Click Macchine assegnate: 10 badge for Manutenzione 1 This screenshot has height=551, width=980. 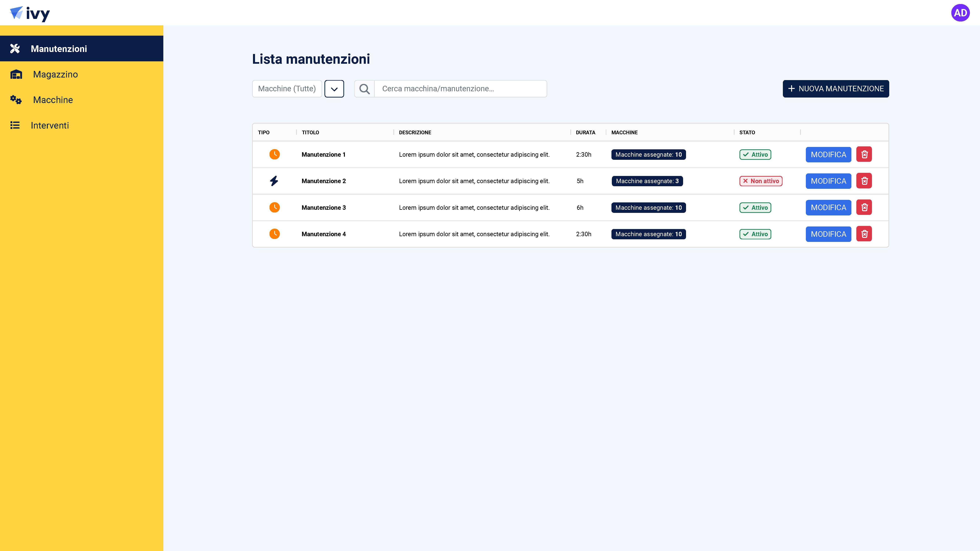[x=648, y=154]
